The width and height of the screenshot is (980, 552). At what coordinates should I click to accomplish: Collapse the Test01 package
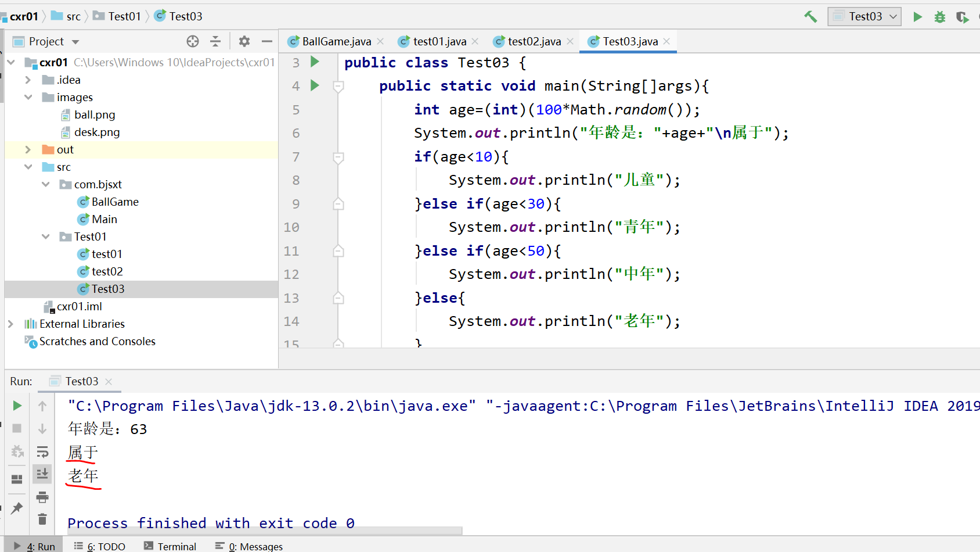coord(45,236)
